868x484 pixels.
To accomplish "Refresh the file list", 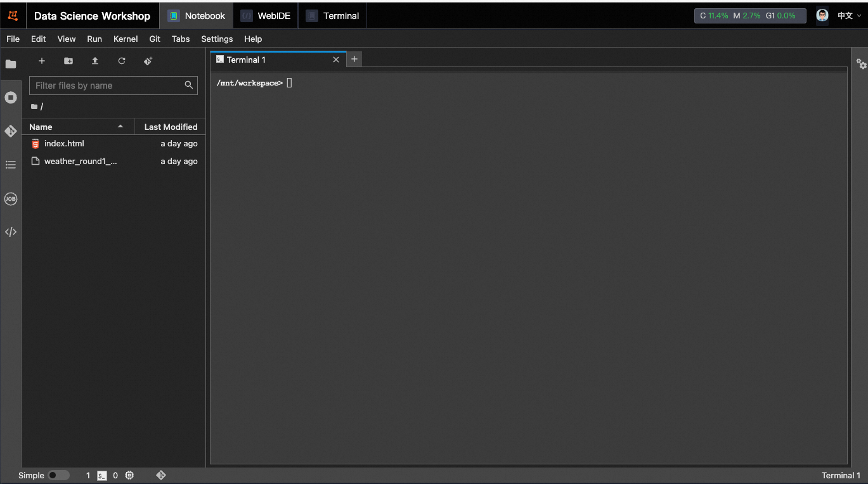I will click(x=122, y=61).
